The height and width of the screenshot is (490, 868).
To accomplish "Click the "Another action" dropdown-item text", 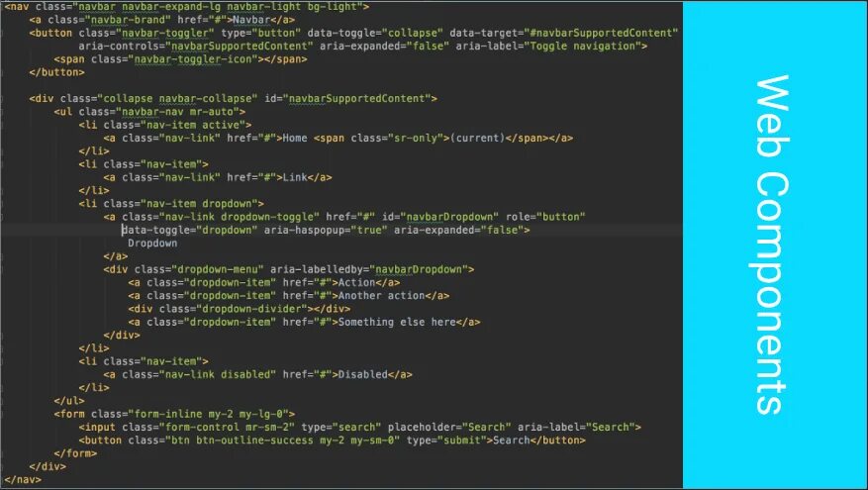I will click(381, 296).
